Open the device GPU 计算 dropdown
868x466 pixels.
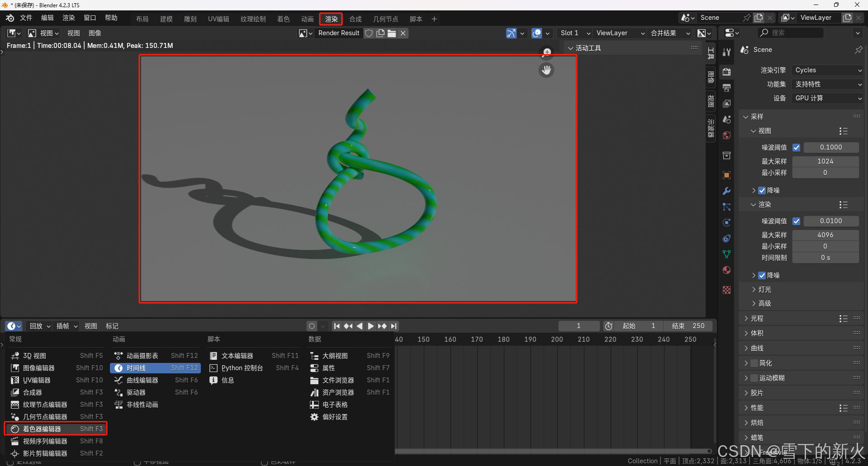[828, 98]
